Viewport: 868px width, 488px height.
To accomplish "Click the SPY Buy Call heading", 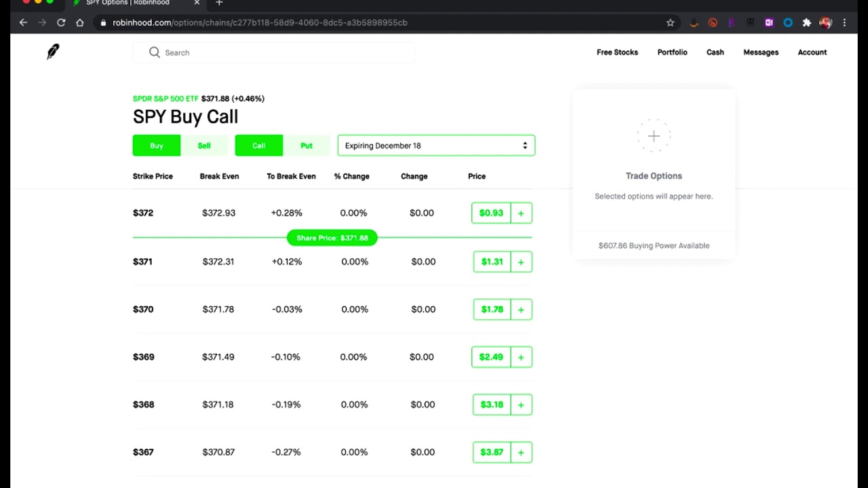I will 185,117.
